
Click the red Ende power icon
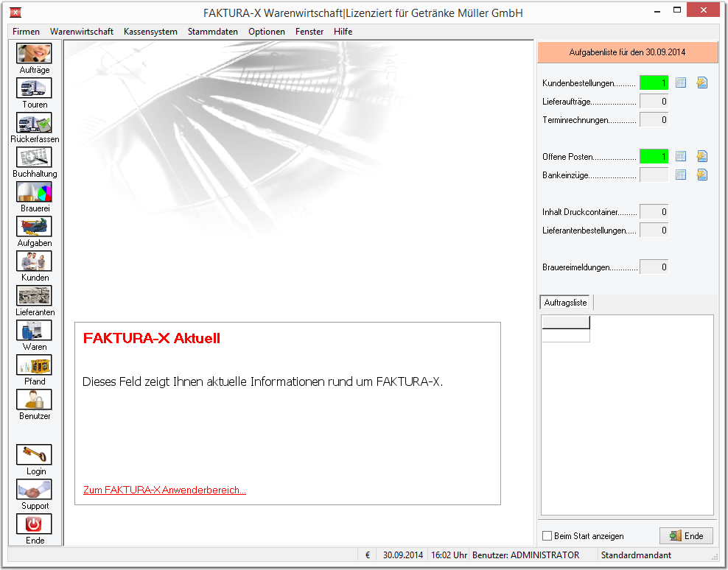tap(34, 524)
